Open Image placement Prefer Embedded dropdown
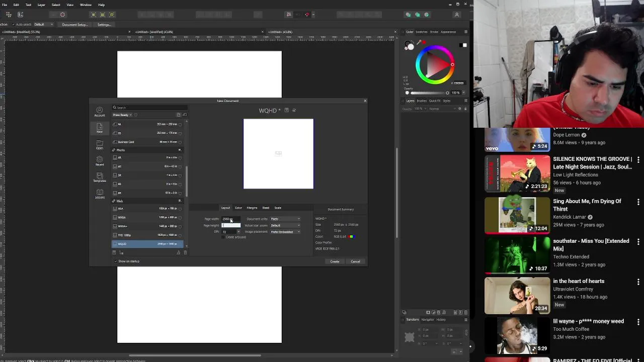The height and width of the screenshot is (362, 644). point(285,232)
